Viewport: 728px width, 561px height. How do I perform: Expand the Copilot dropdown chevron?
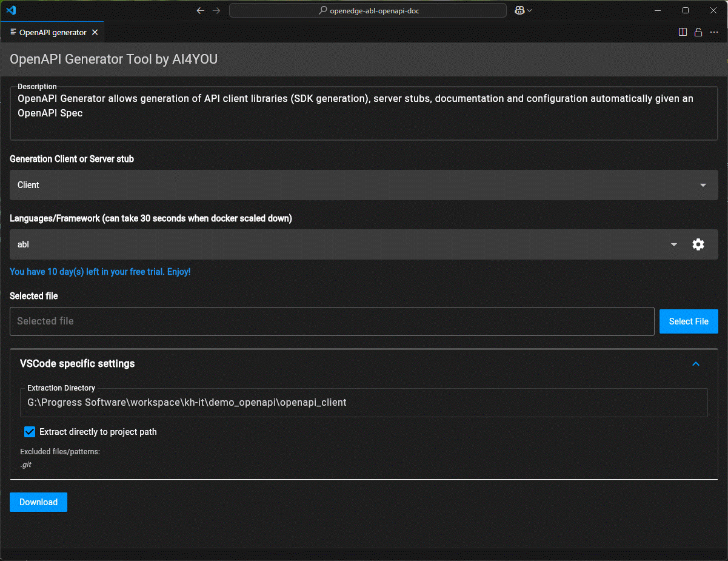[x=530, y=10]
